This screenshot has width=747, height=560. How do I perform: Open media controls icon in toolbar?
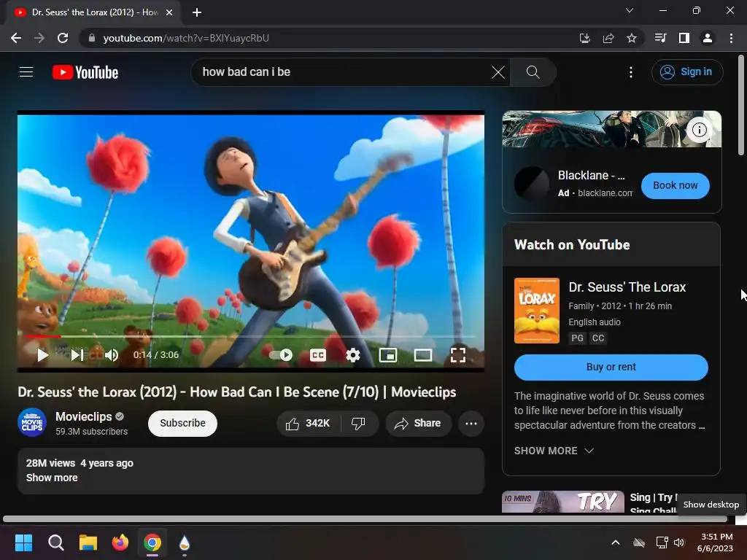pos(660,38)
